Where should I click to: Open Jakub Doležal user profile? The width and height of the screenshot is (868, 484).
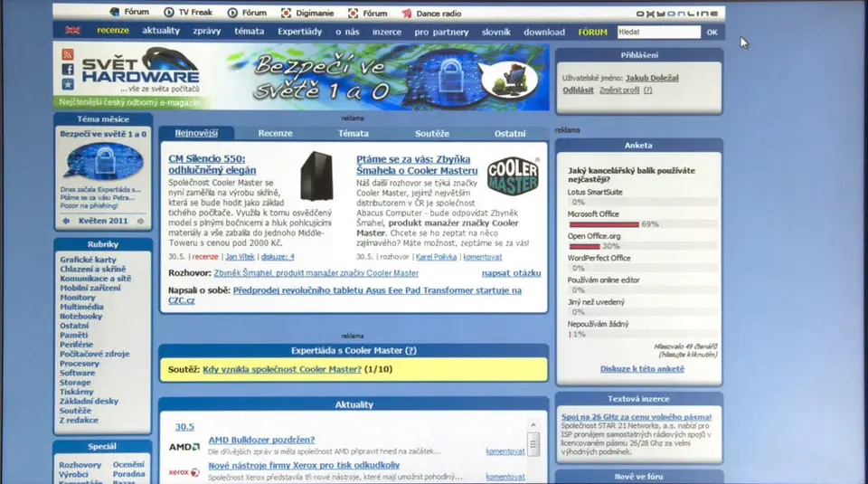pos(652,78)
